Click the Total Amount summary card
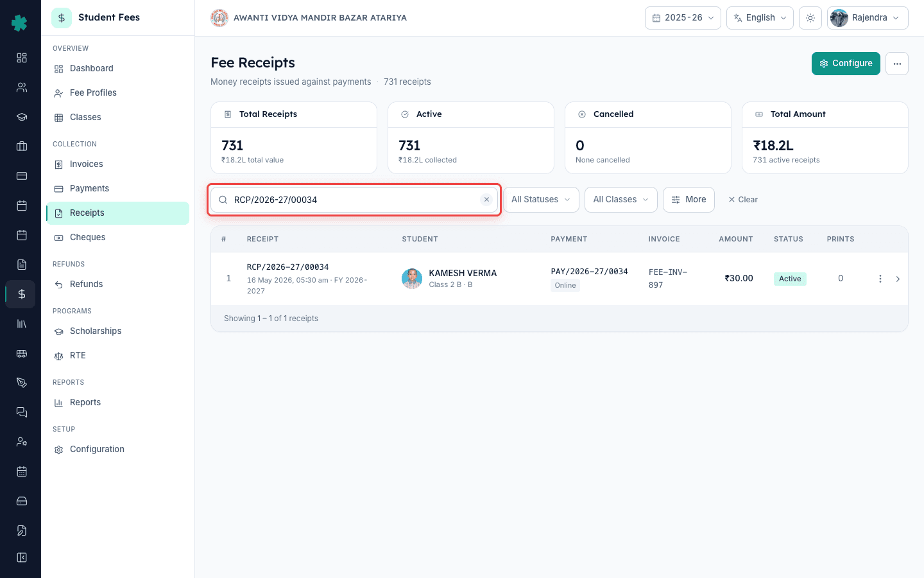The width and height of the screenshot is (924, 578). tap(825, 137)
